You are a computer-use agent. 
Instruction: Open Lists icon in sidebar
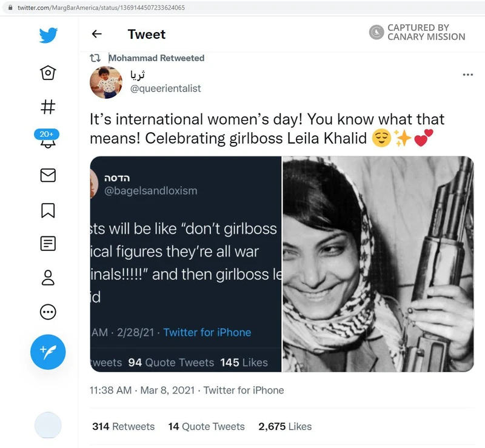point(48,244)
